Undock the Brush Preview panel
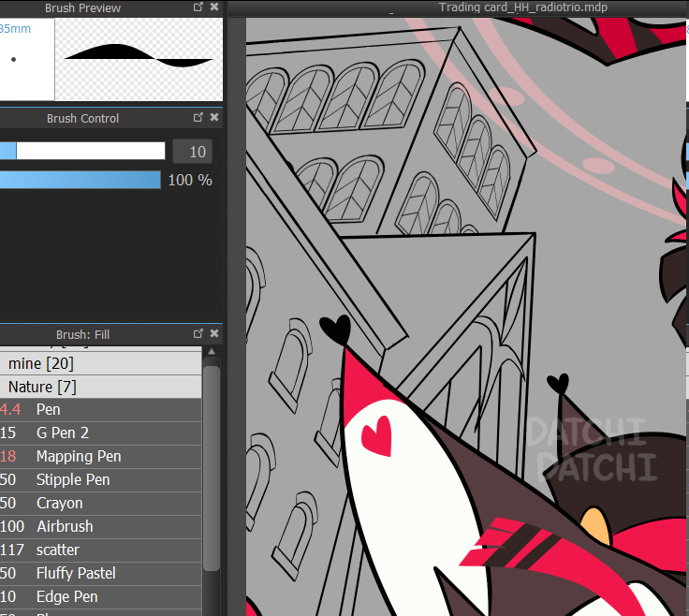This screenshot has height=616, width=689. [198, 7]
